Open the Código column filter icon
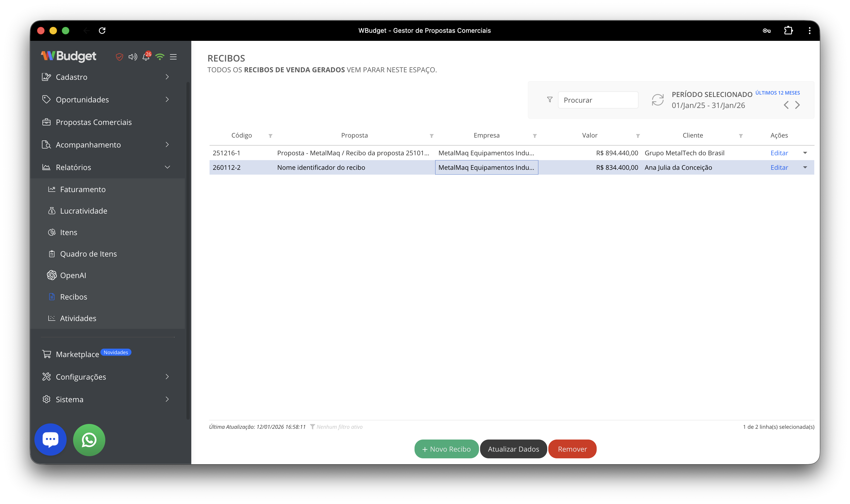The image size is (850, 504). [270, 136]
